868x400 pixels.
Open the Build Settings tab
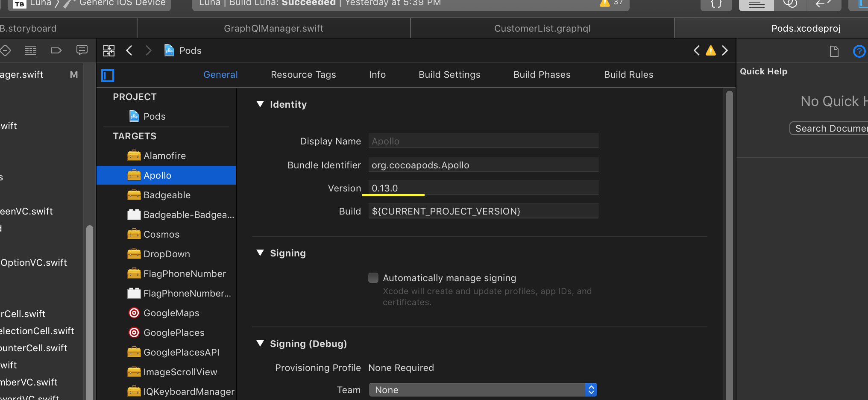449,75
